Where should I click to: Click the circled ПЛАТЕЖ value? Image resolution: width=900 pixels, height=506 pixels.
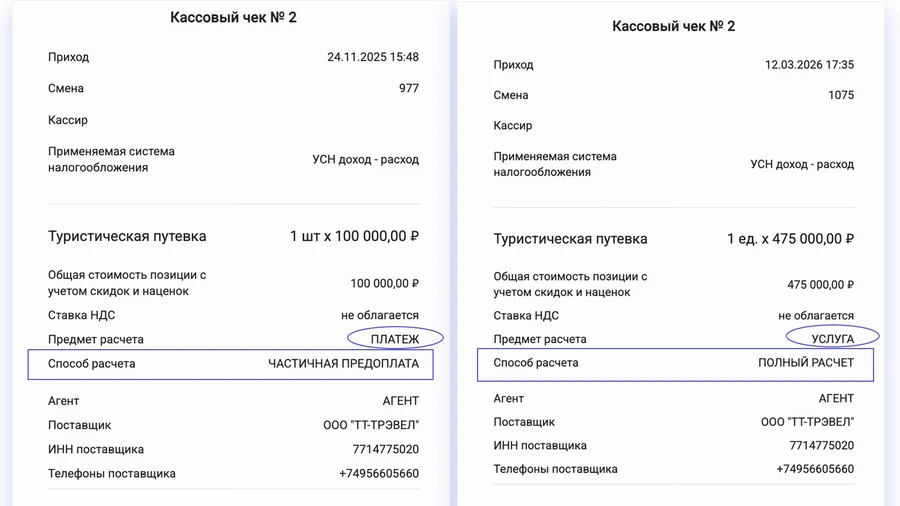[x=395, y=339]
